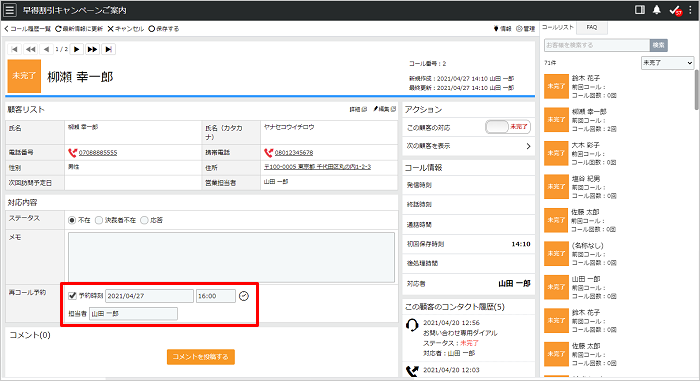700x381 pixels.
Task: Toggle この顧客の対応 未完了 switch
Action: tap(508, 127)
